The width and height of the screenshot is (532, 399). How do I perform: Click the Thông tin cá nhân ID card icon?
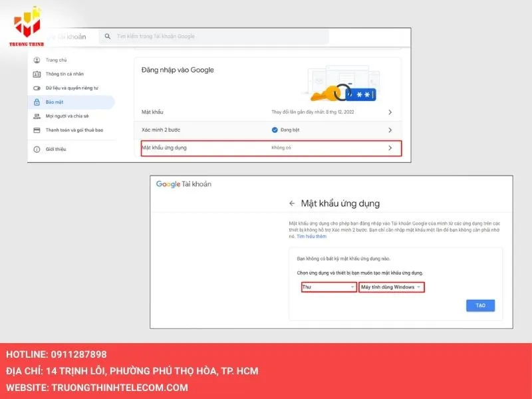37,74
